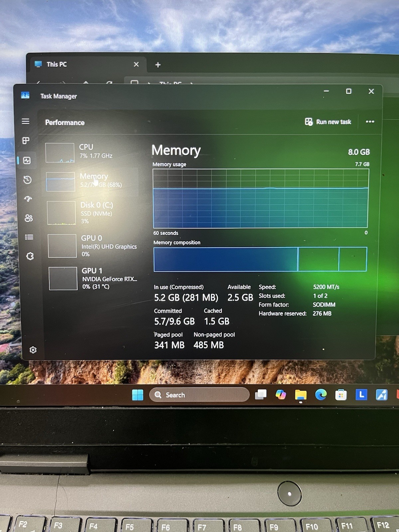Click the 5.7/9.6 GB Committed value
Viewport: 399px width, 532px height.
pos(174,321)
